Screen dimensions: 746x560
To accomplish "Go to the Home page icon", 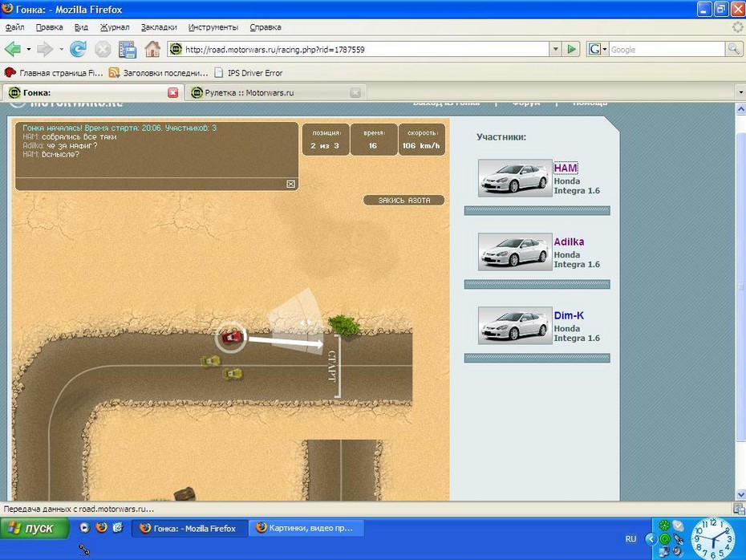I will point(152,49).
